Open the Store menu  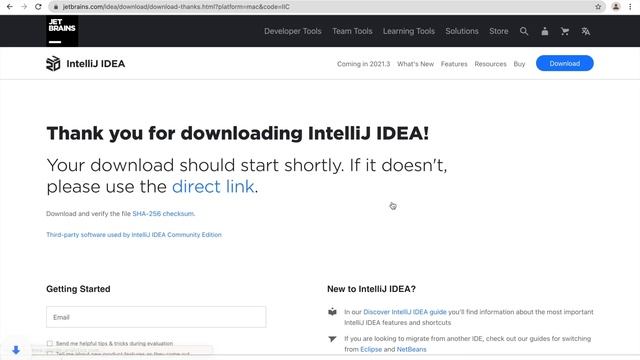coord(499,31)
